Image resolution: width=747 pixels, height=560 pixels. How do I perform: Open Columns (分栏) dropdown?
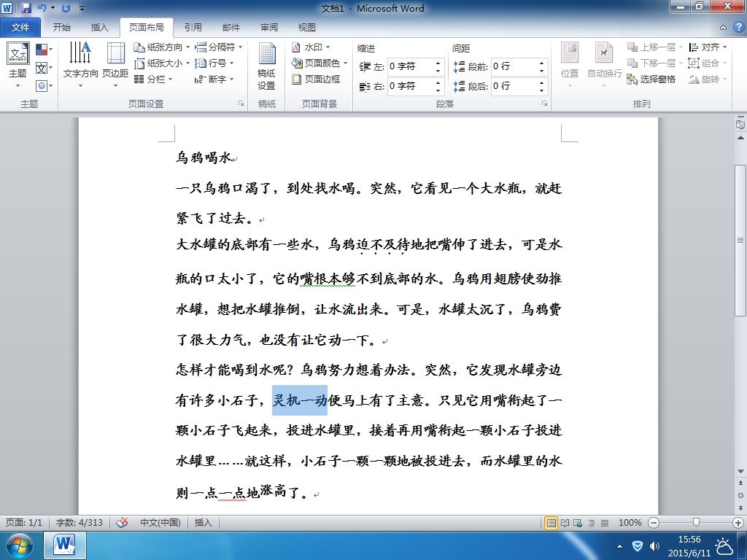(153, 79)
